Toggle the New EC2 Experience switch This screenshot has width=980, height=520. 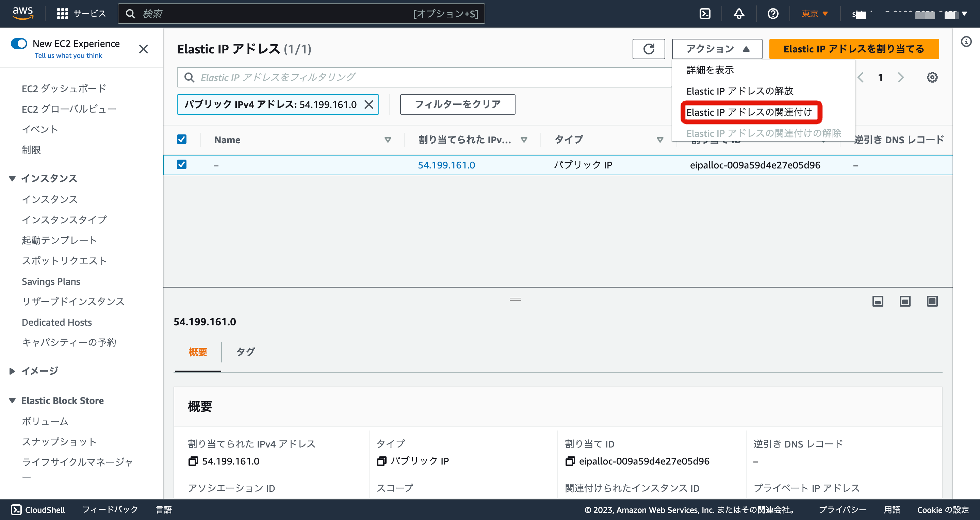coord(19,44)
